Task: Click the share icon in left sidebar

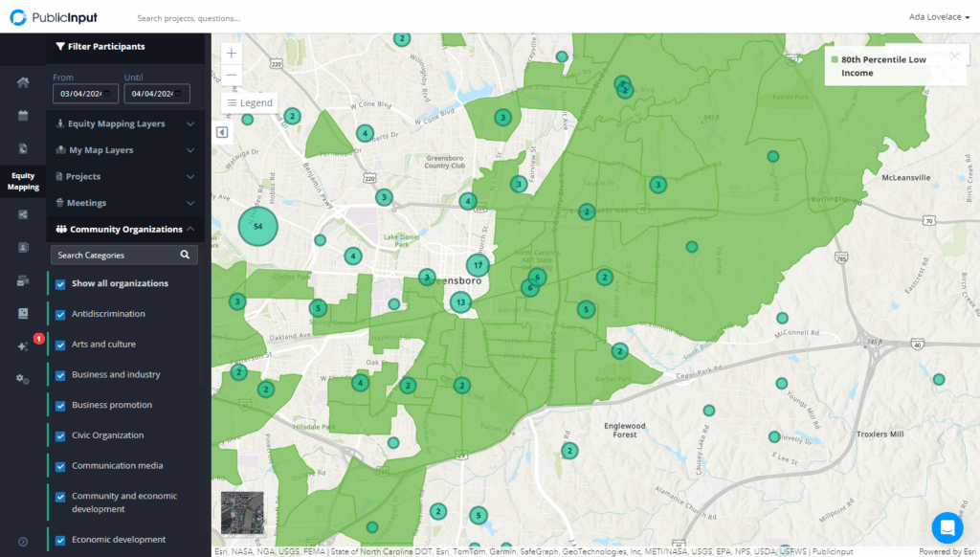Action: pyautogui.click(x=23, y=214)
